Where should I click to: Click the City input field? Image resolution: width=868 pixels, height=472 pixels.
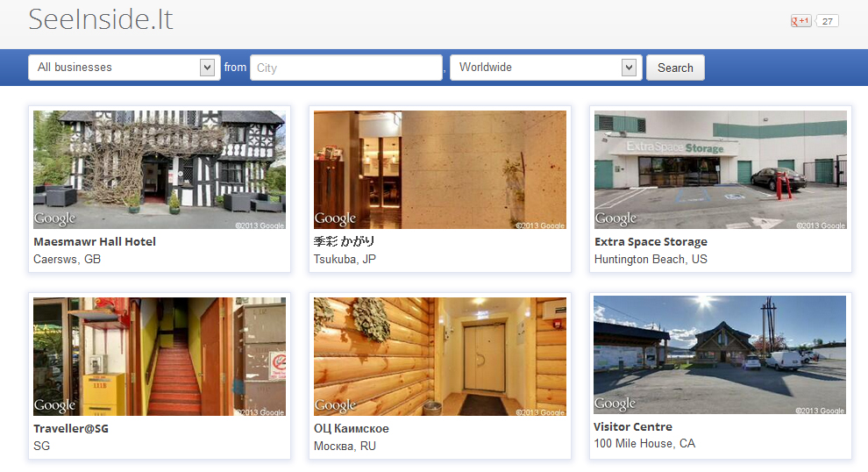(x=346, y=68)
